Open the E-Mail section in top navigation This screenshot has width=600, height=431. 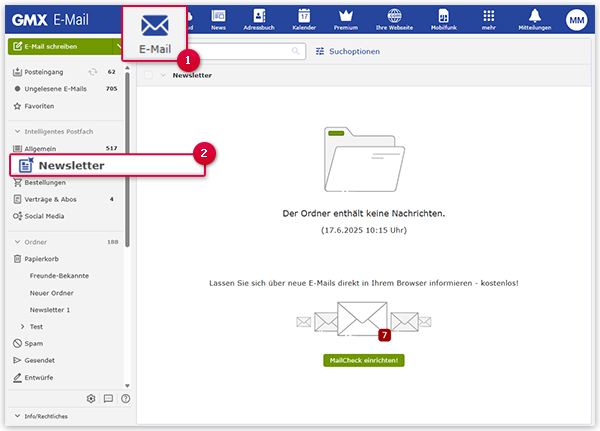(x=155, y=34)
